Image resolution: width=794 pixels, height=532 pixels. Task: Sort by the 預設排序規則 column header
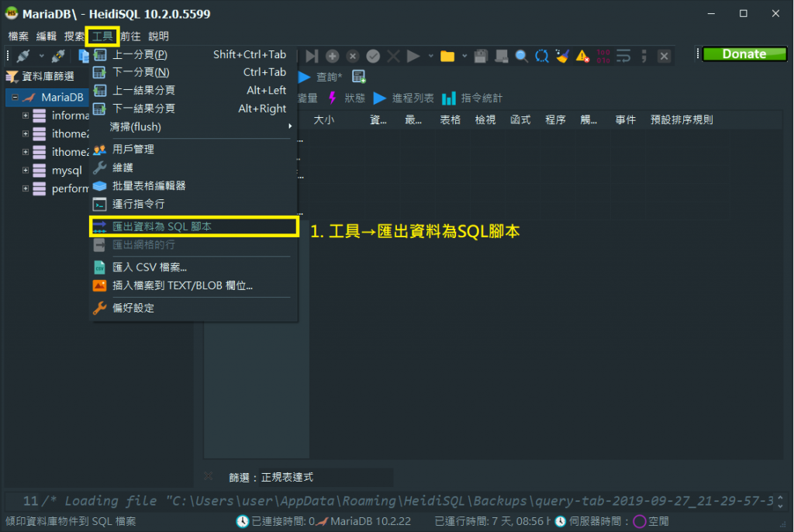point(682,120)
